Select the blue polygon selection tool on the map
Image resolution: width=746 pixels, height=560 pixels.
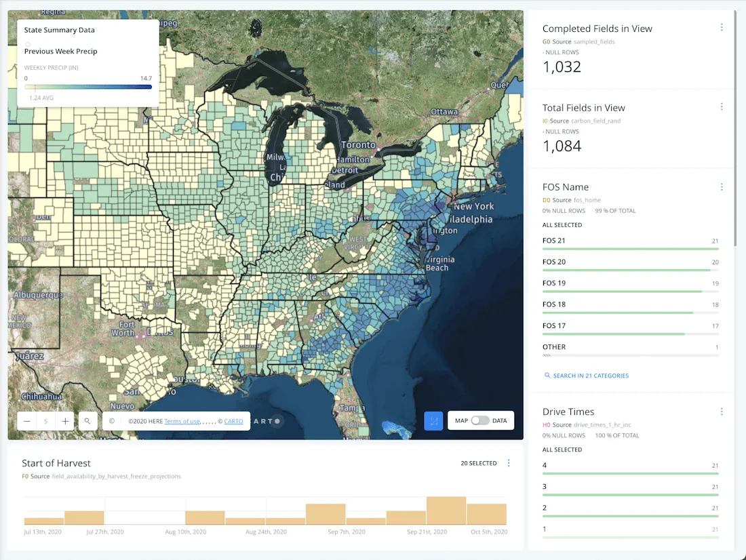tap(433, 420)
